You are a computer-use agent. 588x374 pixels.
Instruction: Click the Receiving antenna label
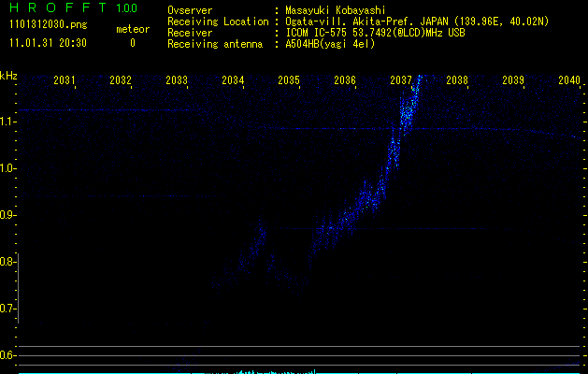click(x=215, y=44)
